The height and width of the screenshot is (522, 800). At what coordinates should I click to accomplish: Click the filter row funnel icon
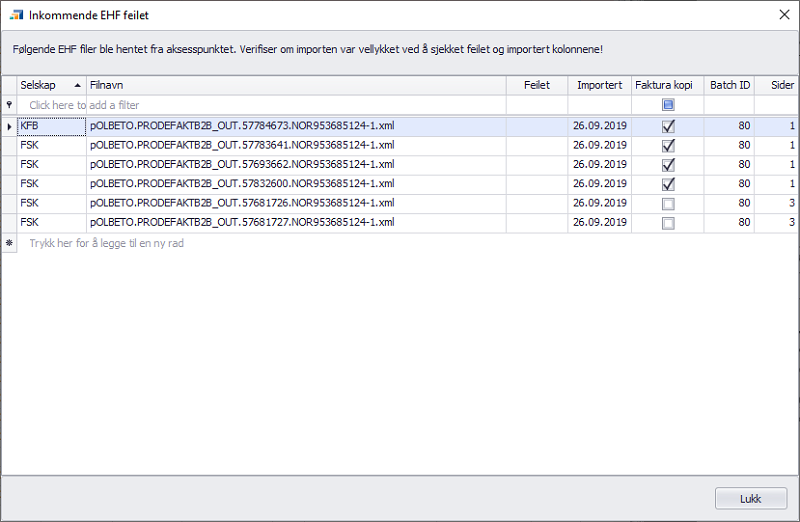click(x=9, y=105)
